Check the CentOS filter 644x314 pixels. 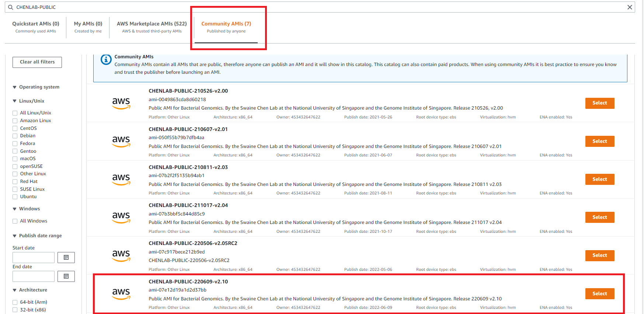[15, 128]
